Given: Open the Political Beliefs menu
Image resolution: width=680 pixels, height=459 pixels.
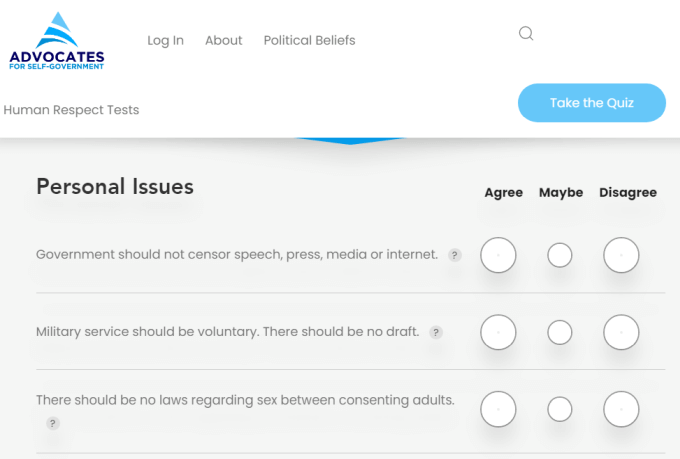Looking at the screenshot, I should click(x=310, y=40).
